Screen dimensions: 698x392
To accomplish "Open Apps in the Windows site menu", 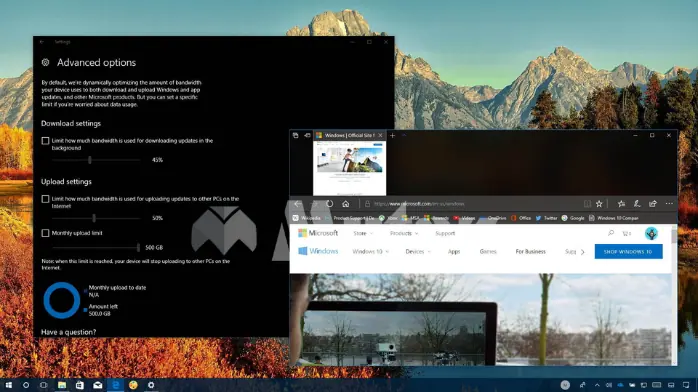I will click(x=454, y=251).
